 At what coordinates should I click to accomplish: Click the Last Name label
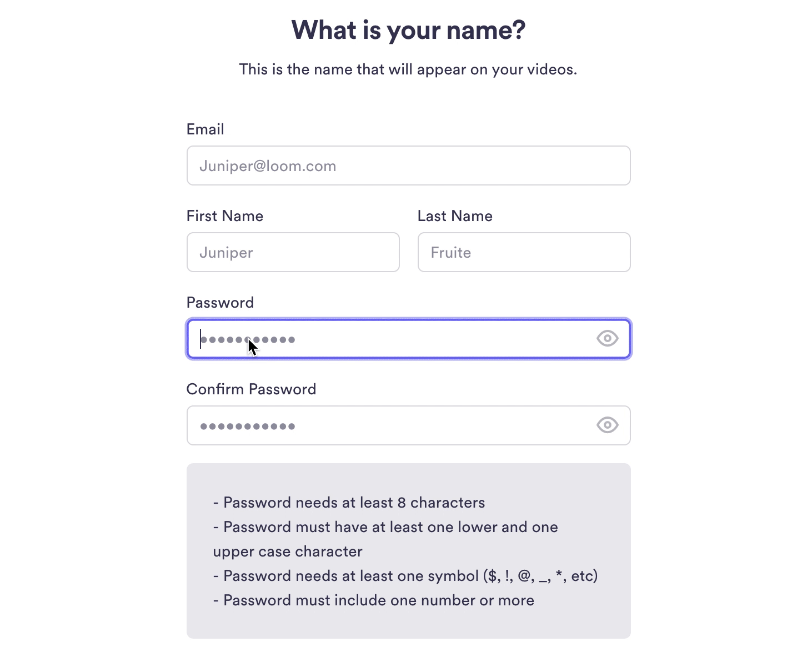click(x=455, y=216)
